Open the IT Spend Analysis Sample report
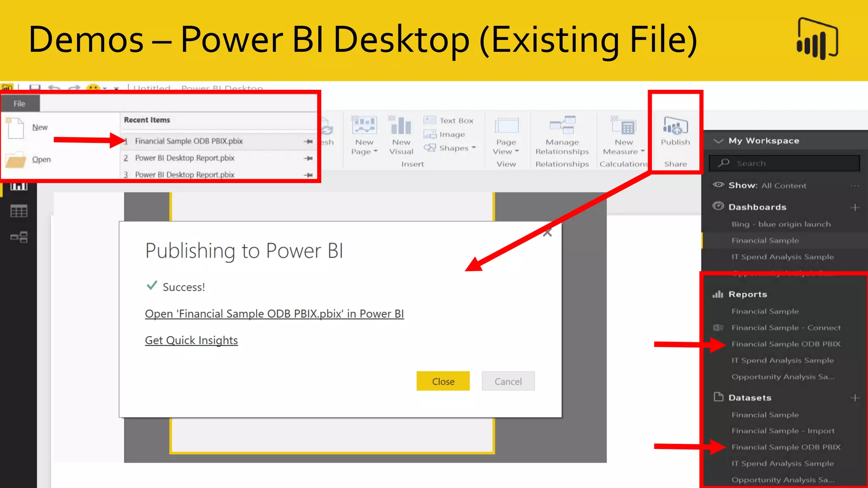This screenshot has width=868, height=488. (x=782, y=361)
